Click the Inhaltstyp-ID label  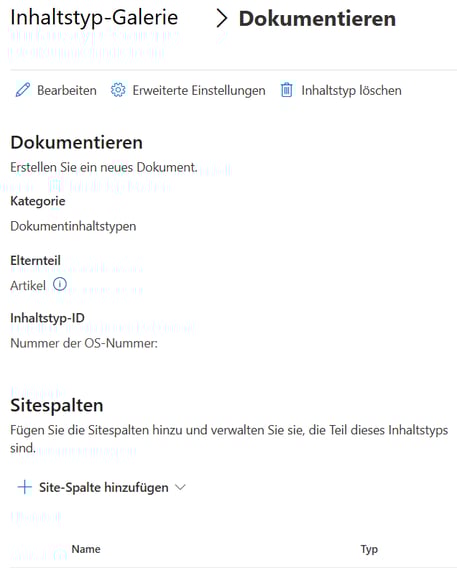47,318
